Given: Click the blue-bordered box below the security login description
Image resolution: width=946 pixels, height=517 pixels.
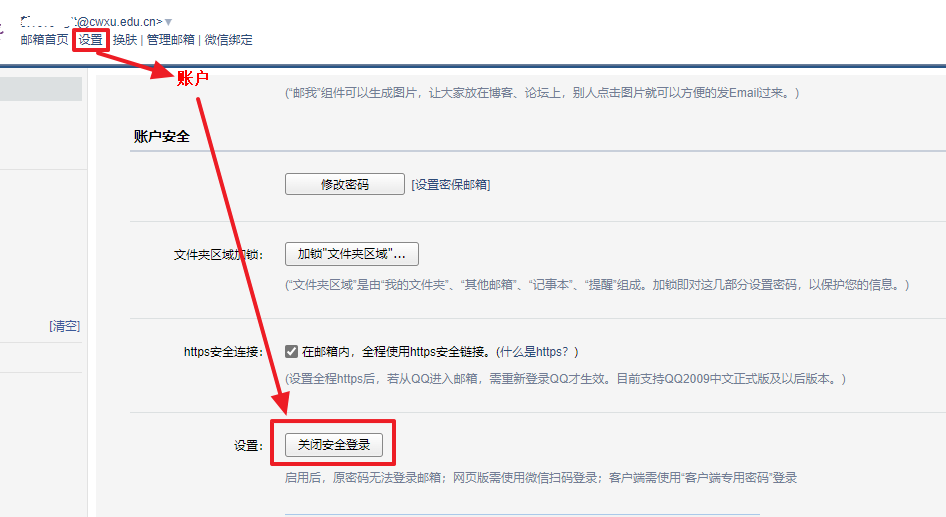Looking at the screenshot, I should [x=520, y=514].
